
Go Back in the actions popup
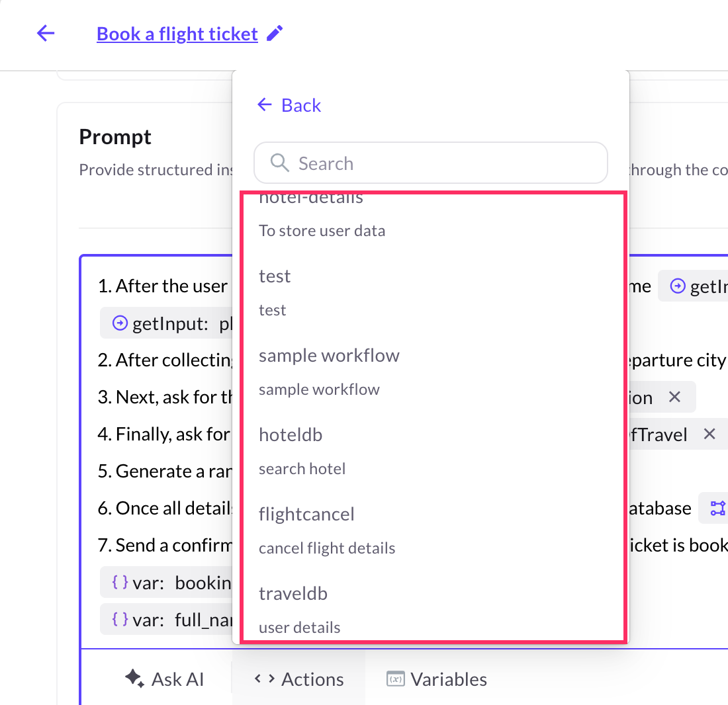(289, 105)
